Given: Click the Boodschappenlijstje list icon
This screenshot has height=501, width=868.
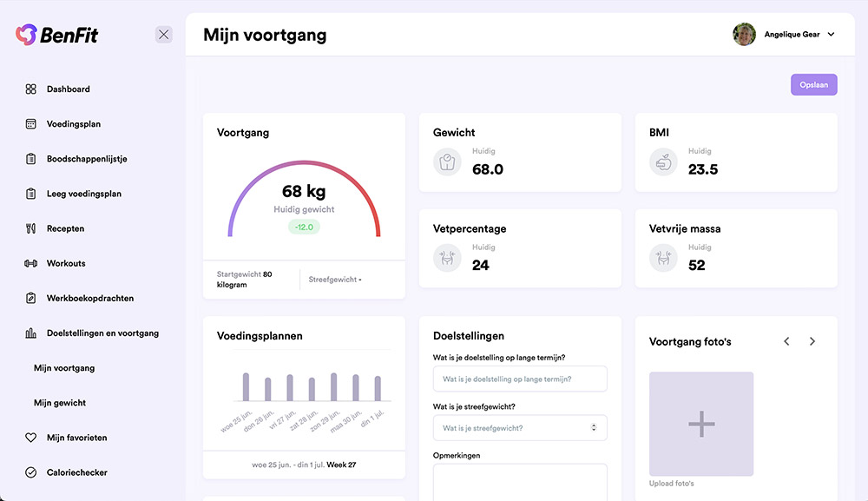Looking at the screenshot, I should pyautogui.click(x=29, y=158).
